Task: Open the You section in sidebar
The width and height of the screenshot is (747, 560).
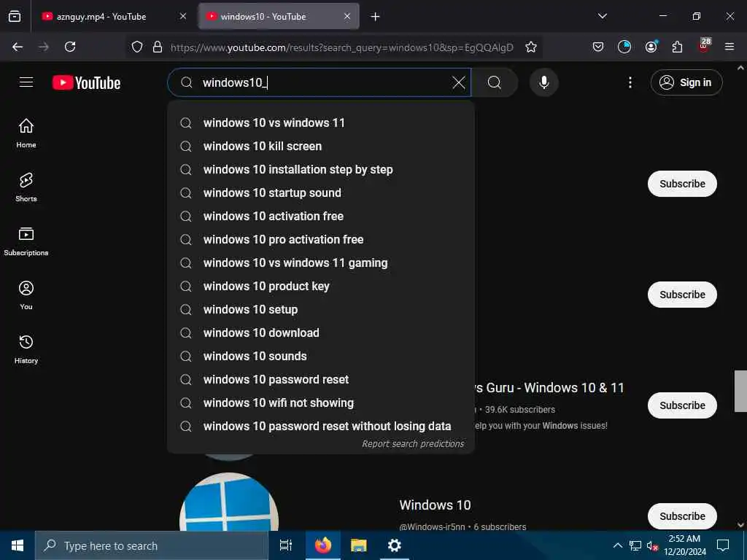Action: point(26,295)
